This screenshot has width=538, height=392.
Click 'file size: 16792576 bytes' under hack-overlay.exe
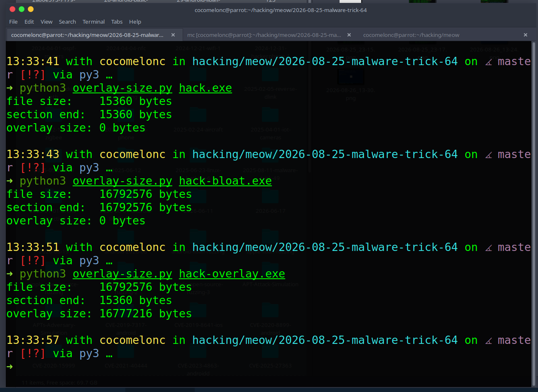pos(99,287)
